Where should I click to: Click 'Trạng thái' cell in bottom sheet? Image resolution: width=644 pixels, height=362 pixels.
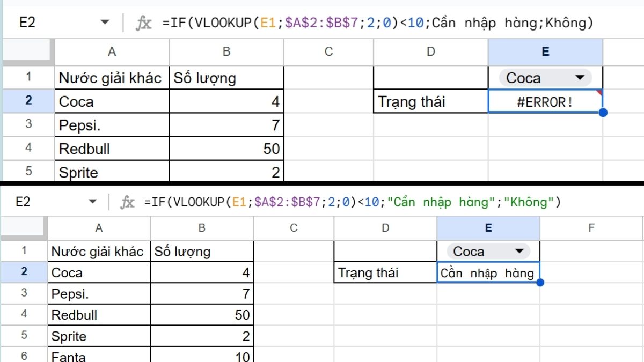point(385,272)
